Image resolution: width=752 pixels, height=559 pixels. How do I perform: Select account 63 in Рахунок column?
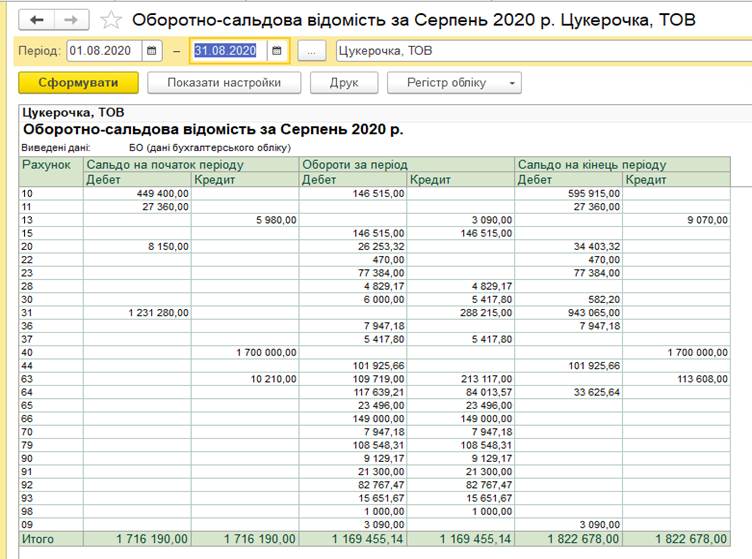[28, 379]
